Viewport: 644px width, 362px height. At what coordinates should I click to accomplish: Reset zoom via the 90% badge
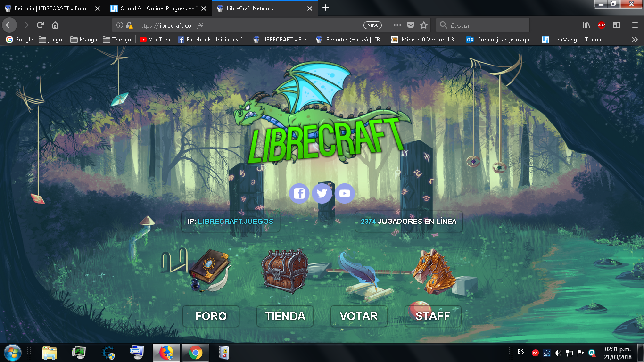[x=372, y=25]
